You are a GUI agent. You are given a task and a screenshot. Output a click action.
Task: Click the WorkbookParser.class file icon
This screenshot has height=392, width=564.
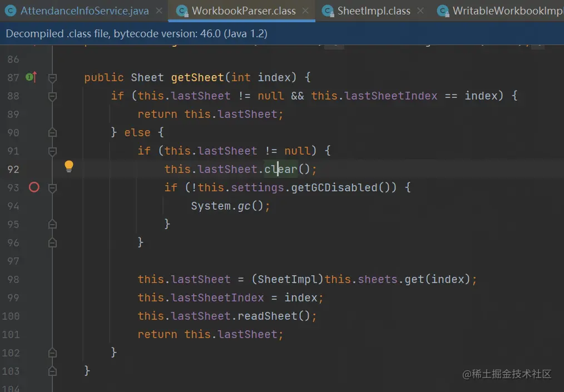[182, 11]
